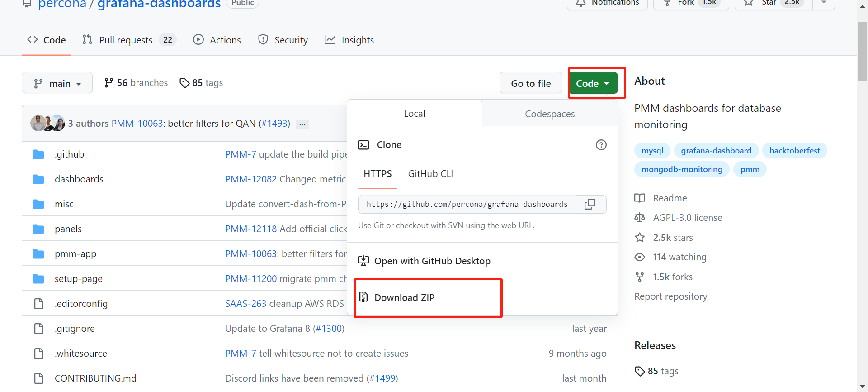868x392 pixels.
Task: Open the CONTRIBUTING.md file
Action: pos(95,378)
